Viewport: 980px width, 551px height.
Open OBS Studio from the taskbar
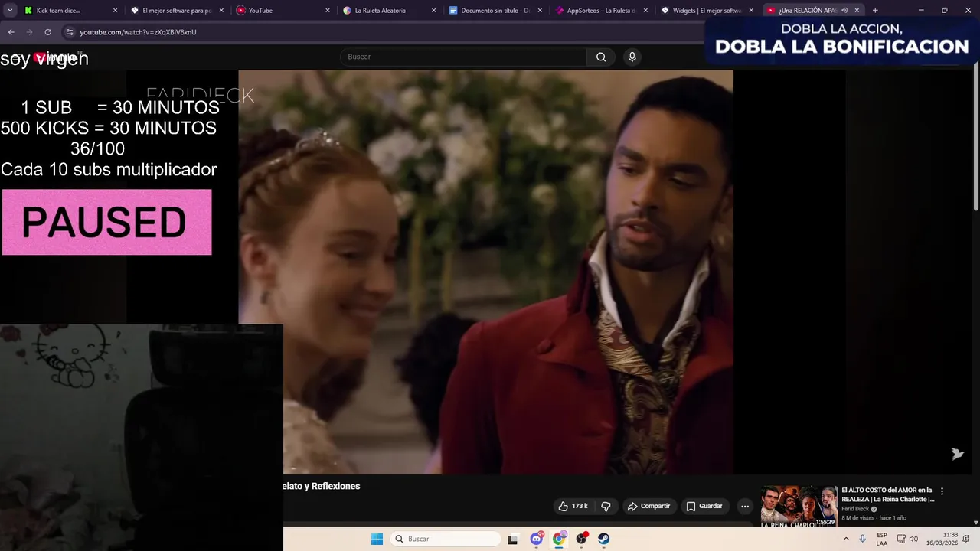pos(581,539)
